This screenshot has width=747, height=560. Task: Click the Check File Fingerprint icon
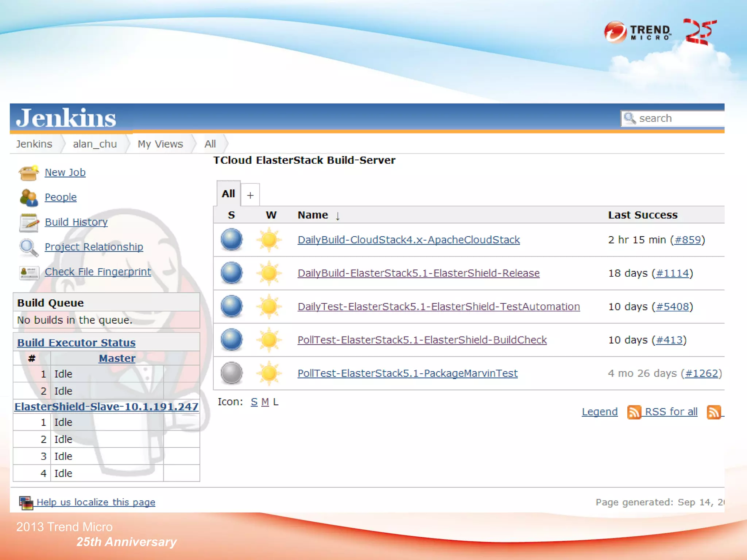tap(28, 272)
